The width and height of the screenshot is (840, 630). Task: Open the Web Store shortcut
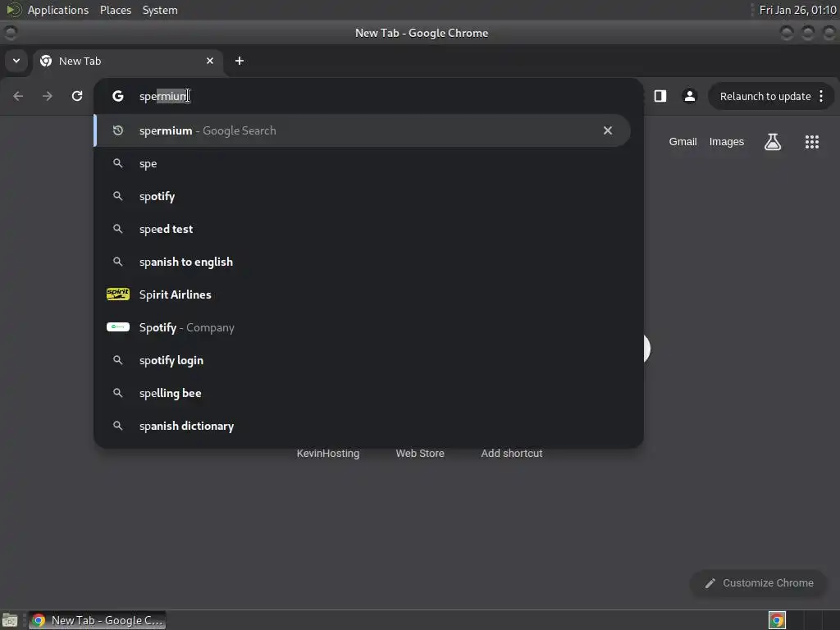(420, 453)
